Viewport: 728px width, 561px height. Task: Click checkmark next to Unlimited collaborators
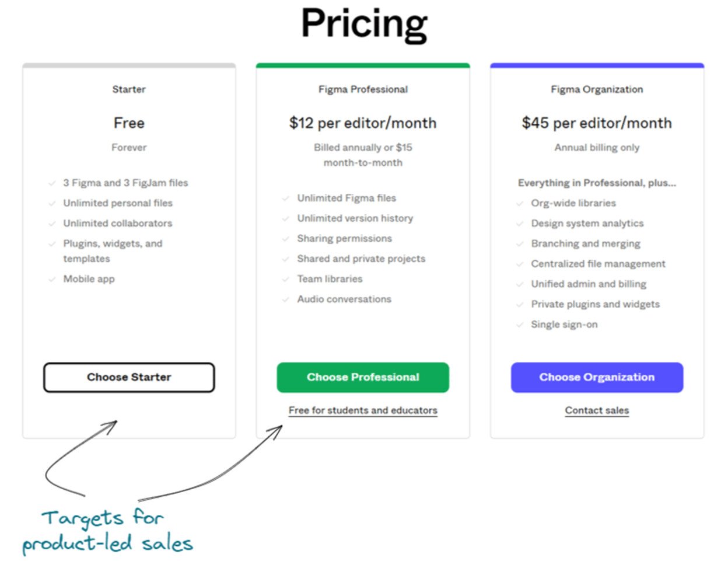tap(52, 224)
